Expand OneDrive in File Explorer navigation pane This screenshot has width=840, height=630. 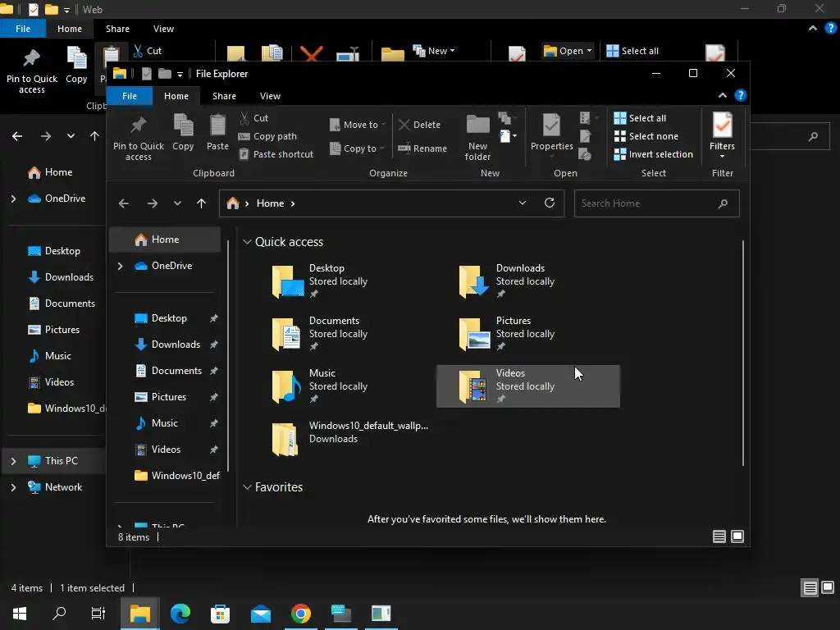click(x=120, y=266)
